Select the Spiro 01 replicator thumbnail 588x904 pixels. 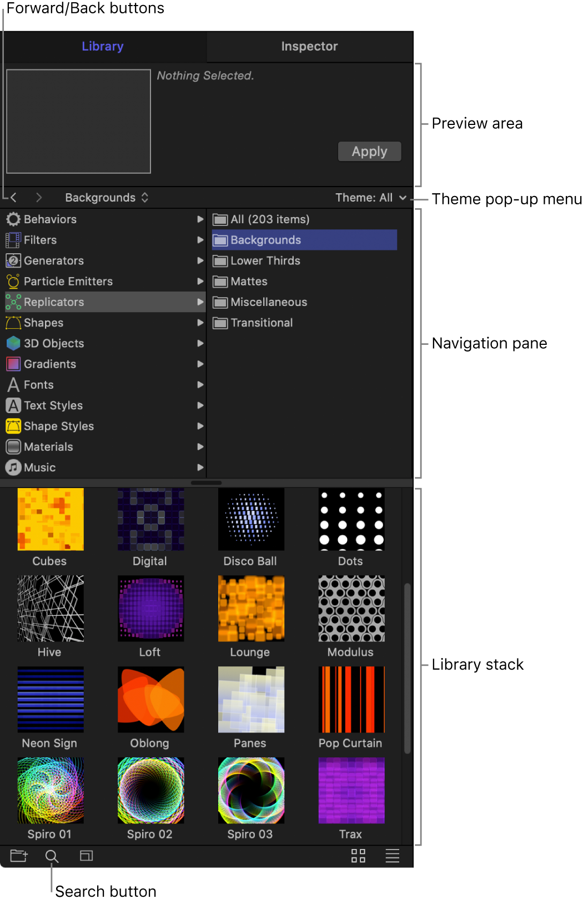[x=51, y=790]
